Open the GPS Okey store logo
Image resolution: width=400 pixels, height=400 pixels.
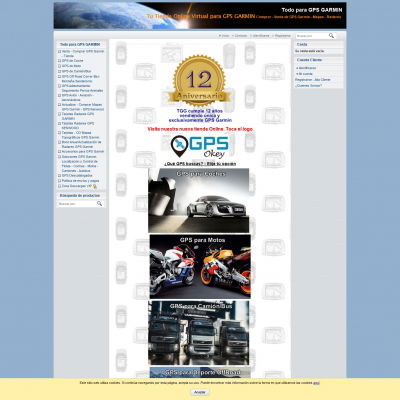pyautogui.click(x=200, y=147)
